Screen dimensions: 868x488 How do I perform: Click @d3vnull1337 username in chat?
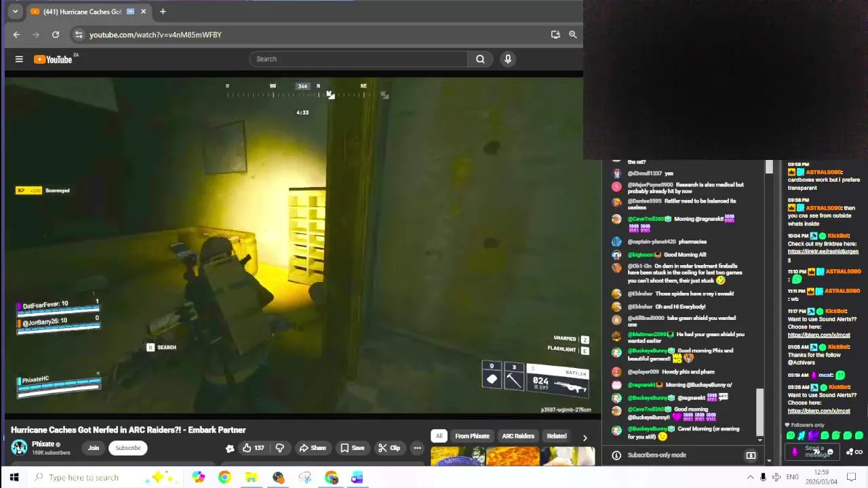tap(645, 174)
